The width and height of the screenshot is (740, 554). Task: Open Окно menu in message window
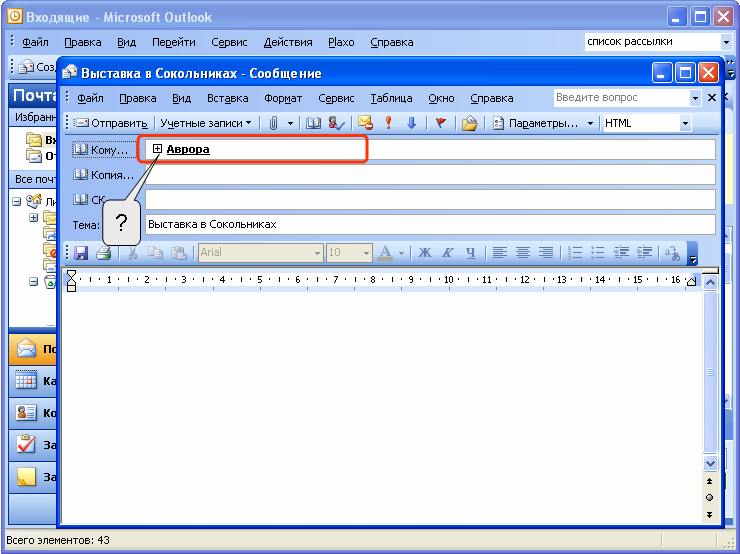click(441, 98)
